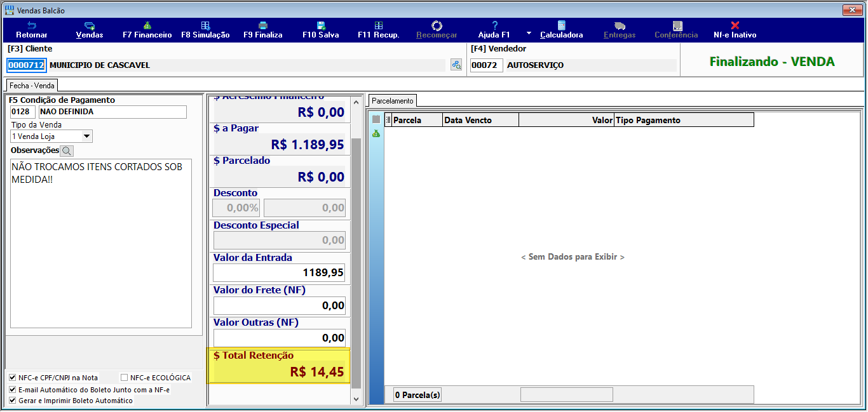The height and width of the screenshot is (412, 868).
Task: Click the Valor column header
Action: click(x=566, y=120)
